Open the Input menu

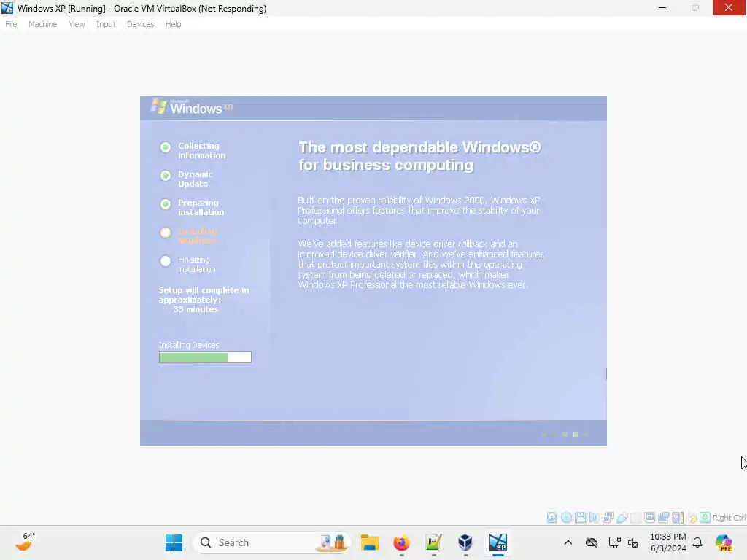click(106, 24)
